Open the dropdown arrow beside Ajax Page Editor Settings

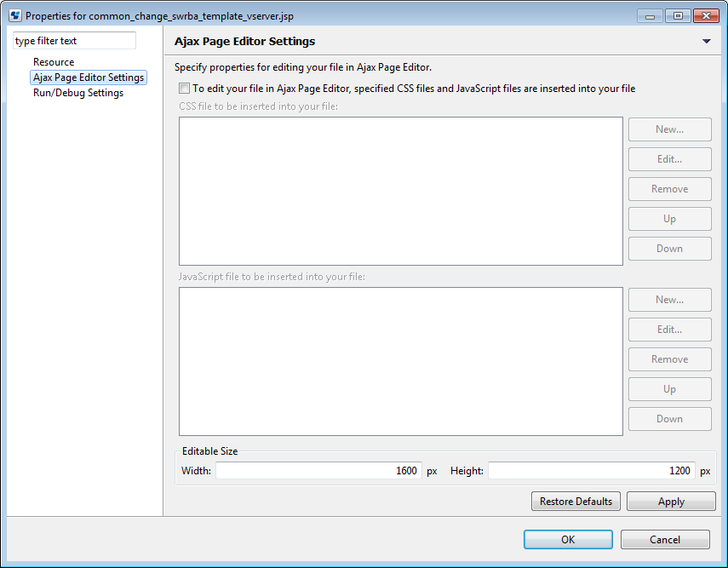tap(706, 42)
